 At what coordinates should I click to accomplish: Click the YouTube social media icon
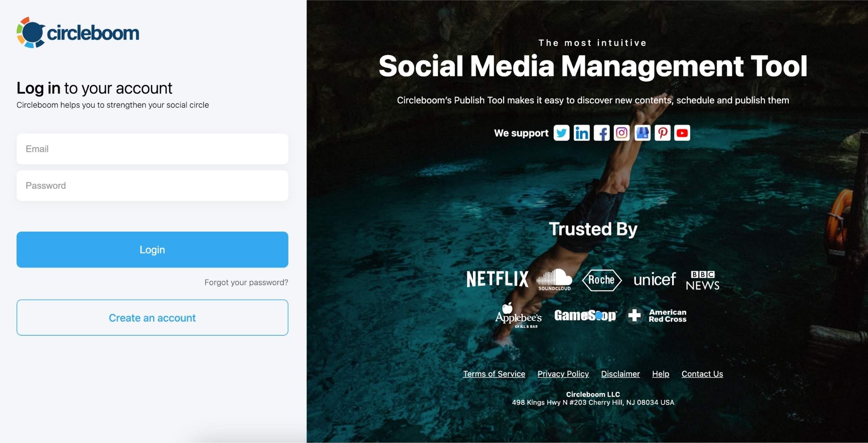click(683, 132)
